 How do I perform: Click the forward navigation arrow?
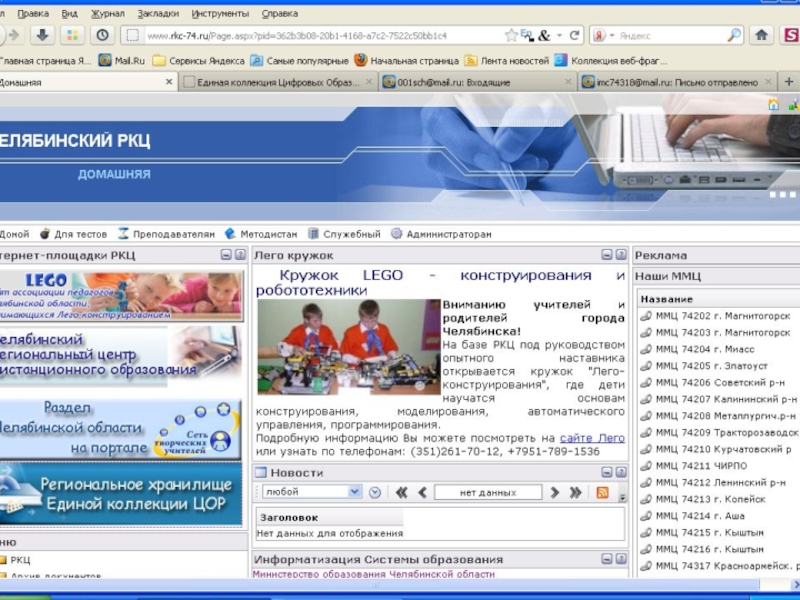[x=14, y=35]
